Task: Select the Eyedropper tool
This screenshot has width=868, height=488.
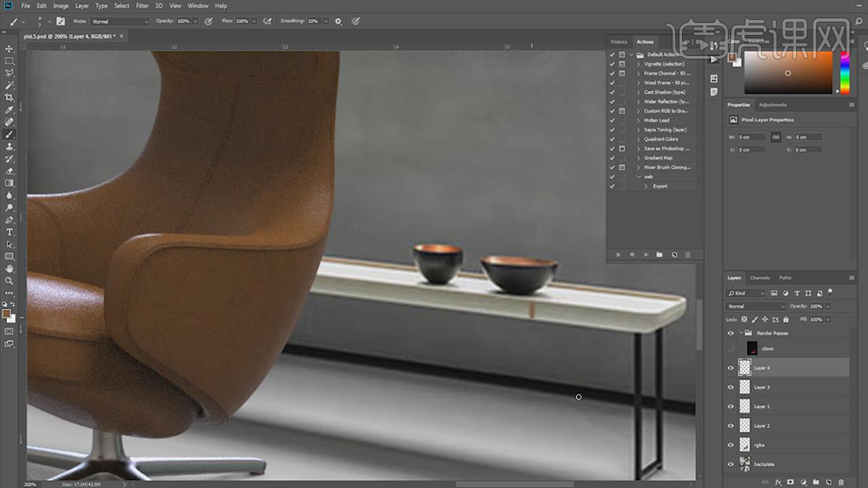Action: click(10, 110)
